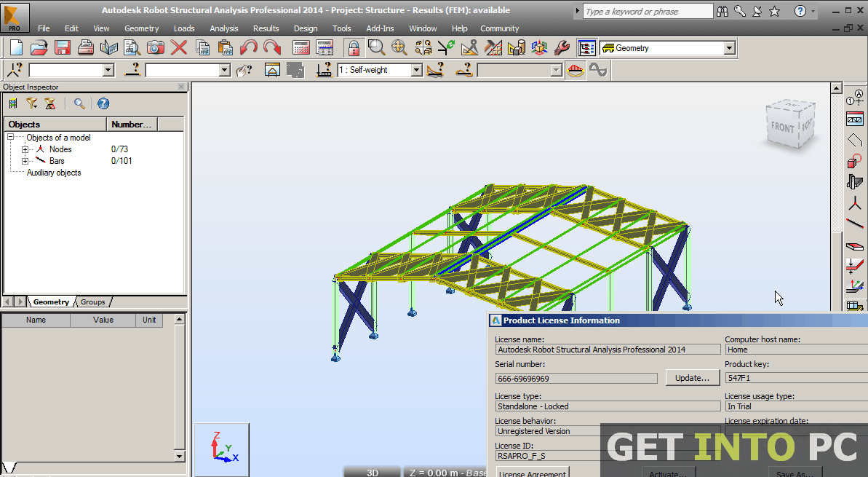Click the view scroll-up arrow
The height and width of the screenshot is (477, 868).
point(837,88)
